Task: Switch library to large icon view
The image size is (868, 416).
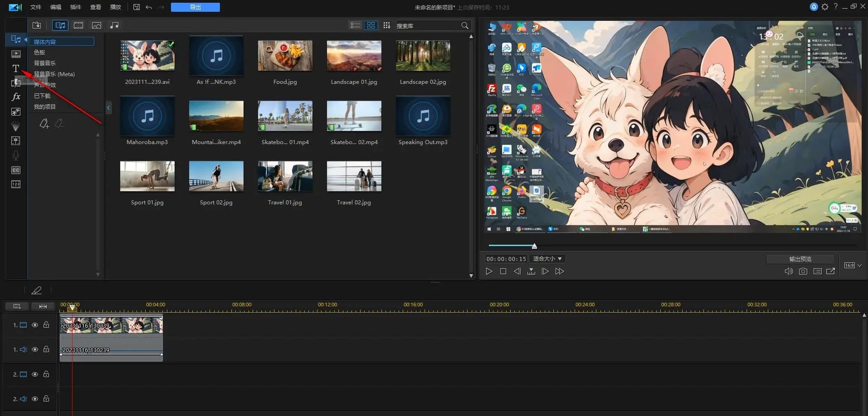Action: [371, 25]
